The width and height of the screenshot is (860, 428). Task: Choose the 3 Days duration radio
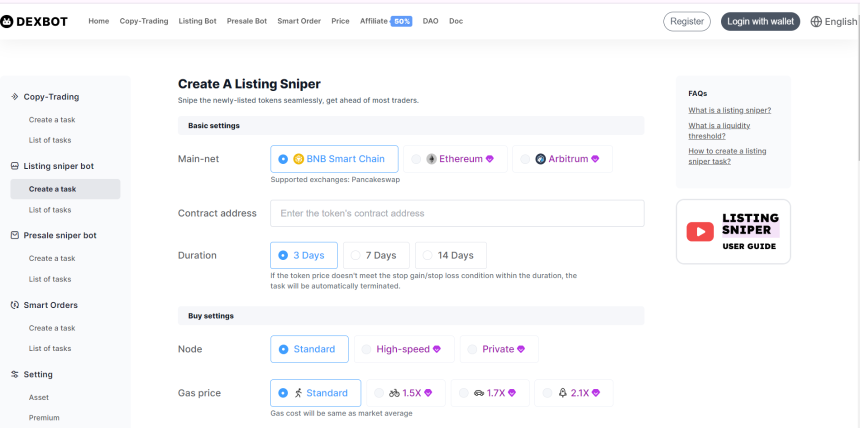coord(283,255)
